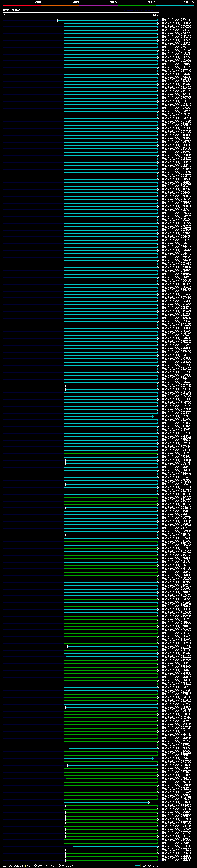Select hit UniRef100_A3F6K2

177,440
